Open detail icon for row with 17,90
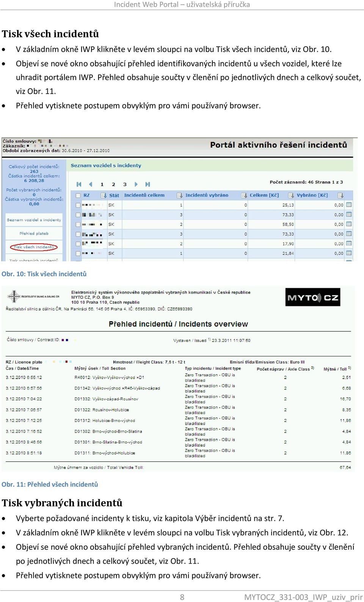 point(349,243)
